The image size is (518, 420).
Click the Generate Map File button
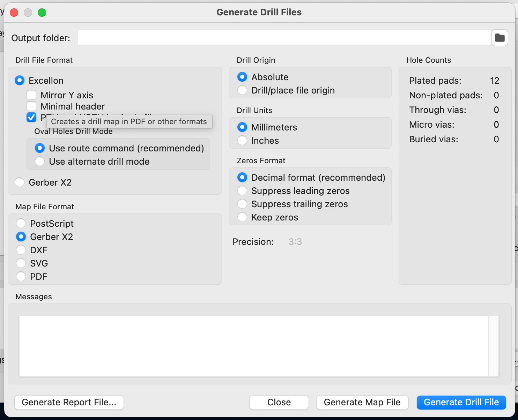coord(362,402)
